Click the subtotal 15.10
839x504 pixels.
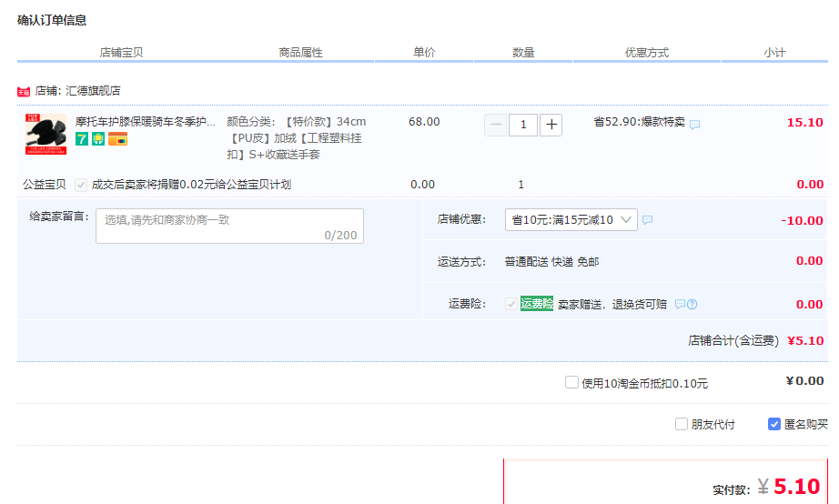(804, 123)
